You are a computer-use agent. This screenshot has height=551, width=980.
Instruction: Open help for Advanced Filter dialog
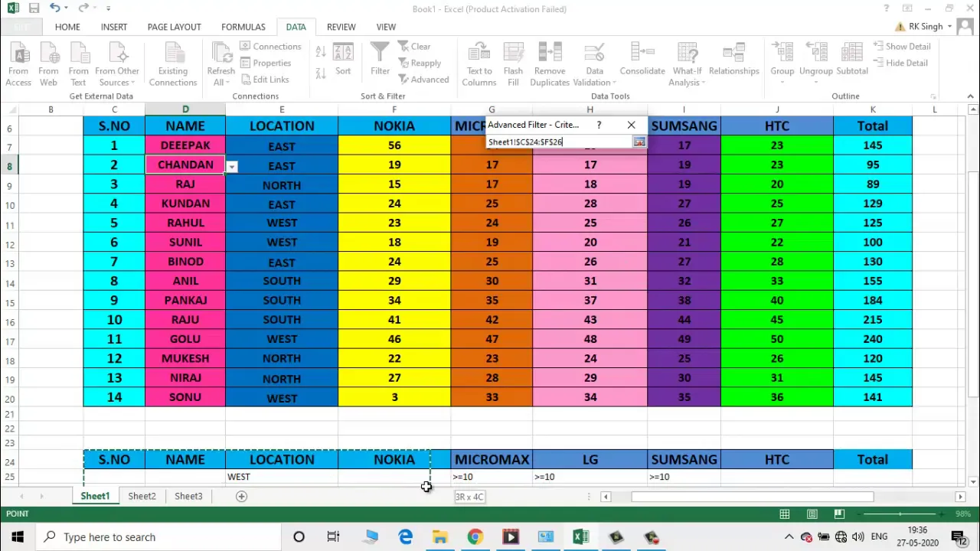tap(599, 125)
